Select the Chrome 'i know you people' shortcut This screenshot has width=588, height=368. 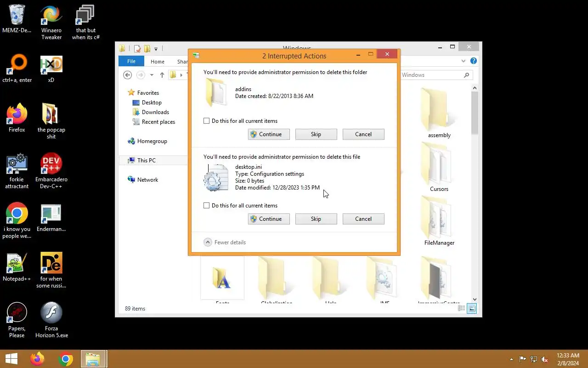point(17,220)
